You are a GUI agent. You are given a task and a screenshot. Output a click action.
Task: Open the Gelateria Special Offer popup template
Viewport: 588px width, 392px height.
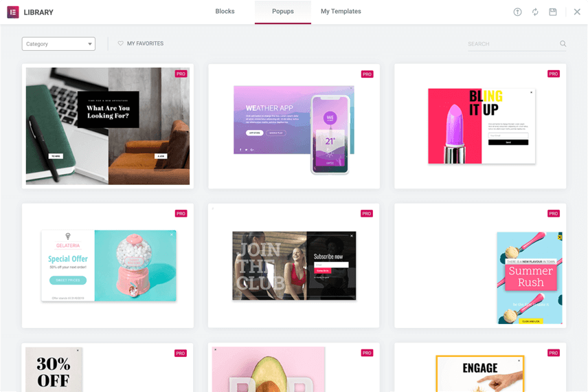click(108, 265)
